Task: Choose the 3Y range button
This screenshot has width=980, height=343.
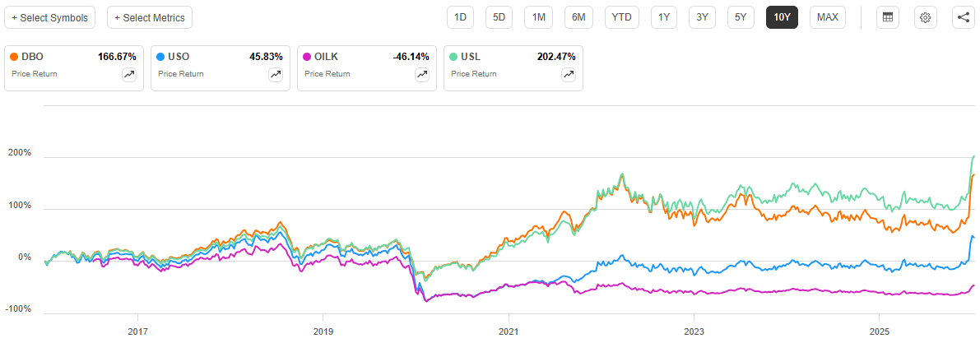Action: pos(702,17)
